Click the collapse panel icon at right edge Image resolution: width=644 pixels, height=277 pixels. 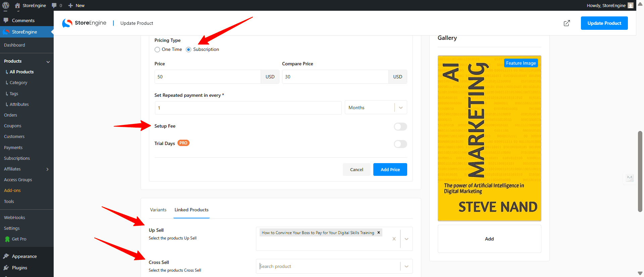(x=630, y=177)
